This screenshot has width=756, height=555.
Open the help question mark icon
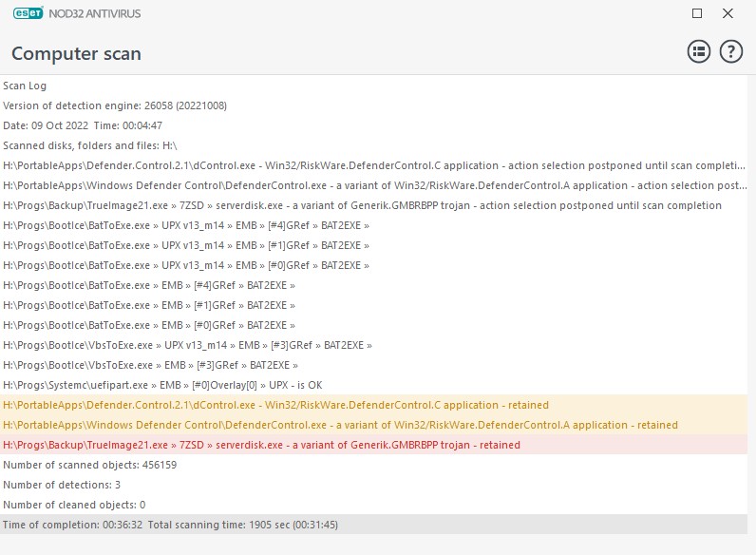(730, 52)
